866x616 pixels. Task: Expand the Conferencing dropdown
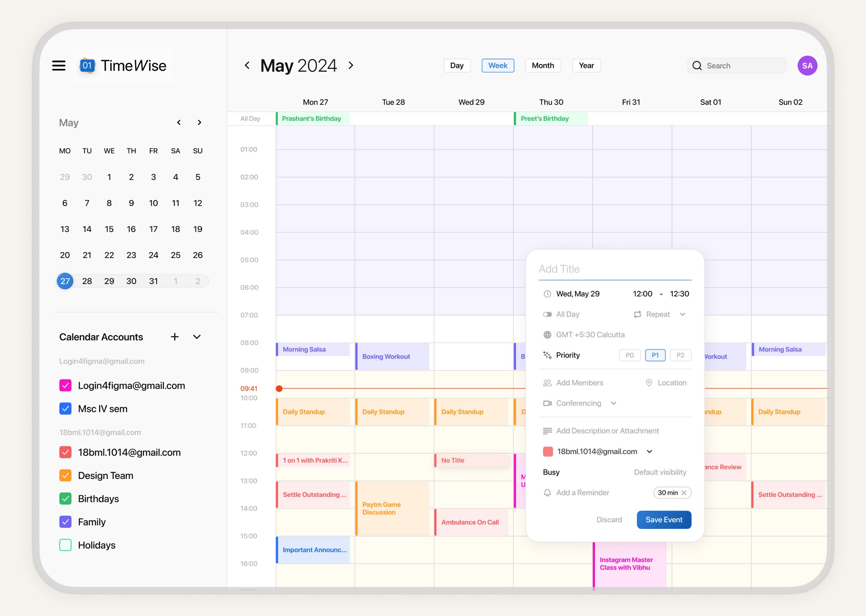click(614, 403)
